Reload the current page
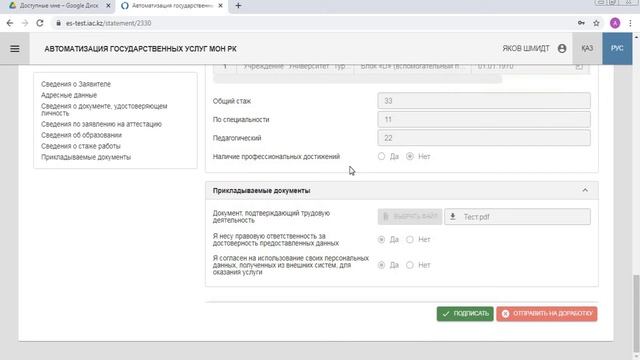 tap(40, 23)
